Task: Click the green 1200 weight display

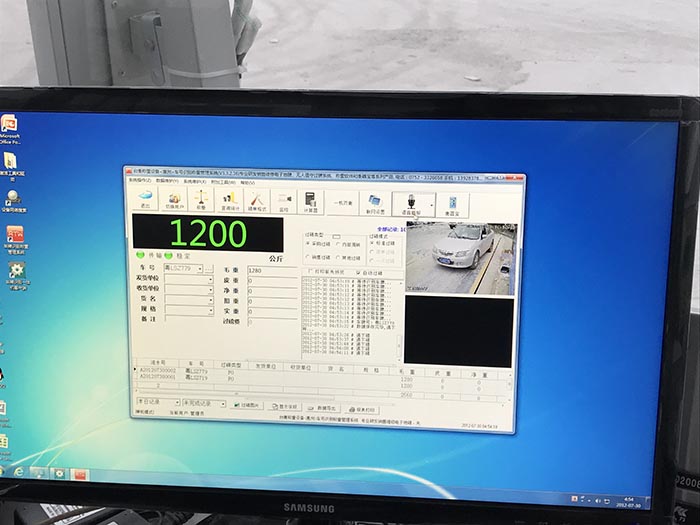Action: point(208,233)
